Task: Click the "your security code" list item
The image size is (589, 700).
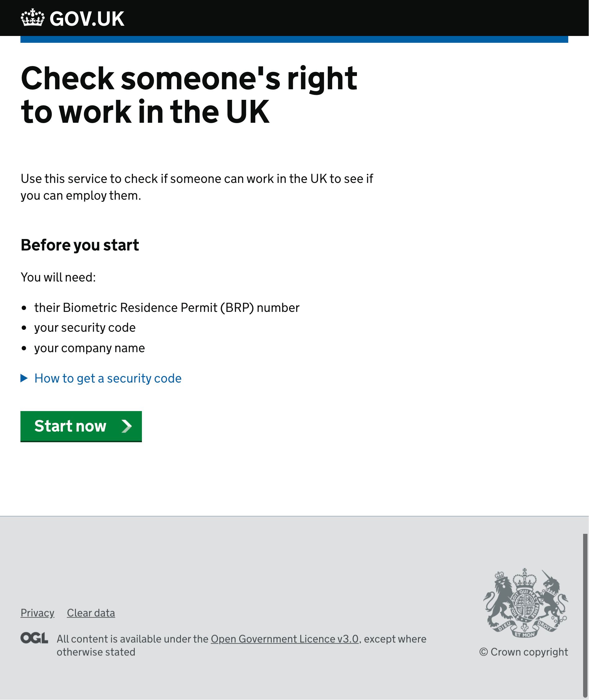Action: (85, 327)
